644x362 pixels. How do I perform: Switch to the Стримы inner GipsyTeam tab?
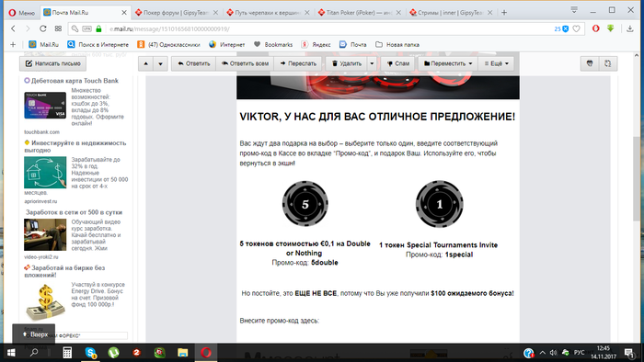click(451, 13)
